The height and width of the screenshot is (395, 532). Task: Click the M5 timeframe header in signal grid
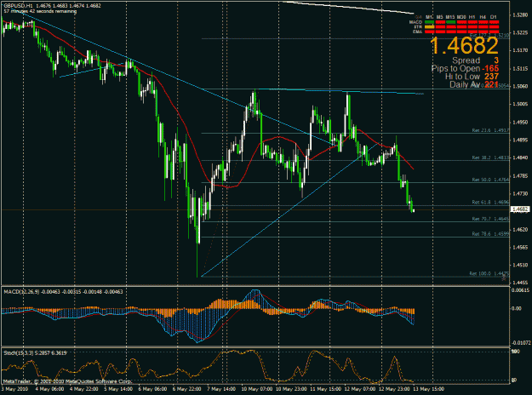tap(440, 17)
